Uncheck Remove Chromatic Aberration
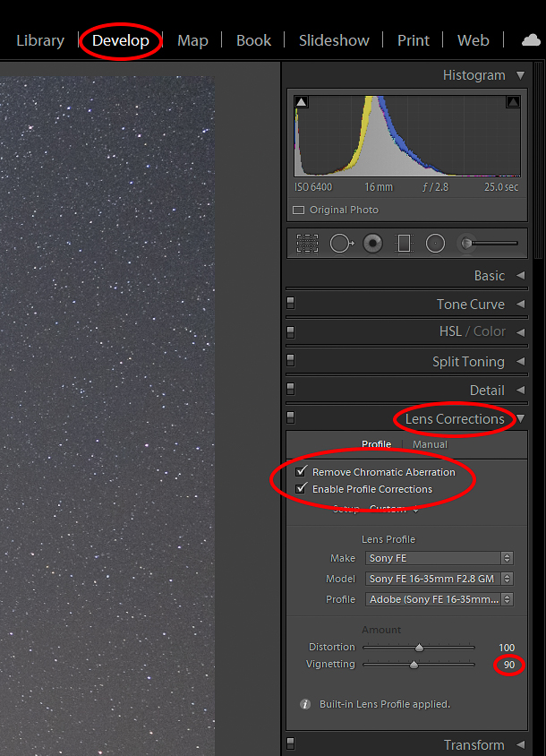The image size is (546, 756). pos(301,471)
